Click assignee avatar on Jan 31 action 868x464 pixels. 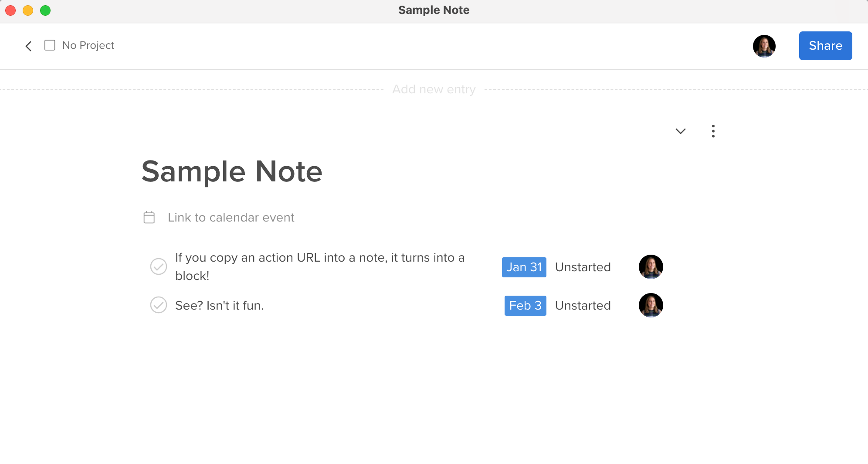click(651, 267)
